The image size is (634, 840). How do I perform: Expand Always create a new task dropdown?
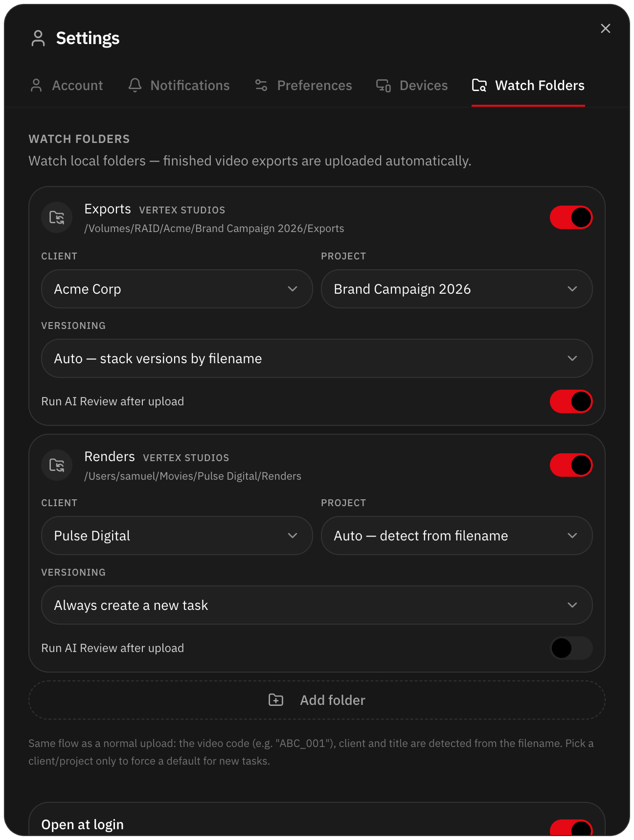(317, 605)
